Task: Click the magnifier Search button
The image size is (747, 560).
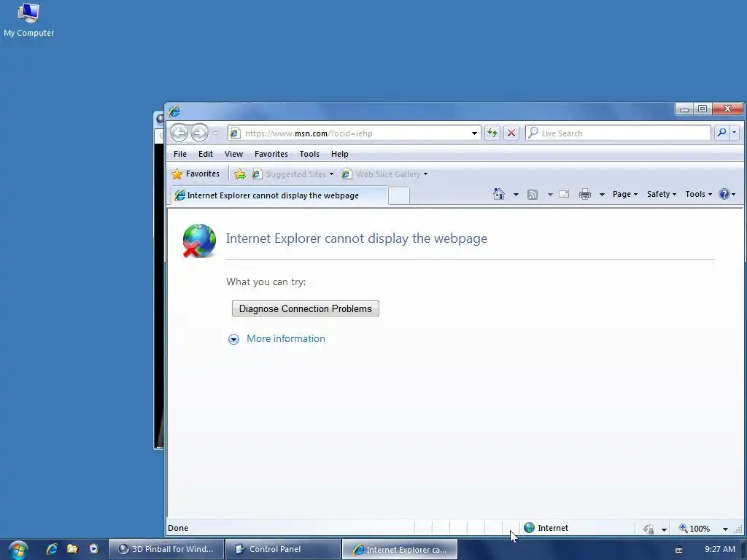Action: click(721, 133)
